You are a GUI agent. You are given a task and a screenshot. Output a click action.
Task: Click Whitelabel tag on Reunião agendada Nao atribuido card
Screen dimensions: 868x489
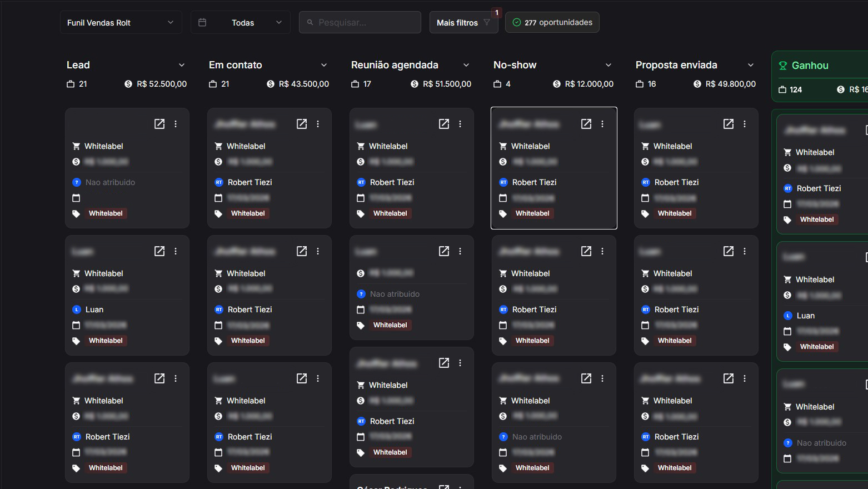pos(390,325)
